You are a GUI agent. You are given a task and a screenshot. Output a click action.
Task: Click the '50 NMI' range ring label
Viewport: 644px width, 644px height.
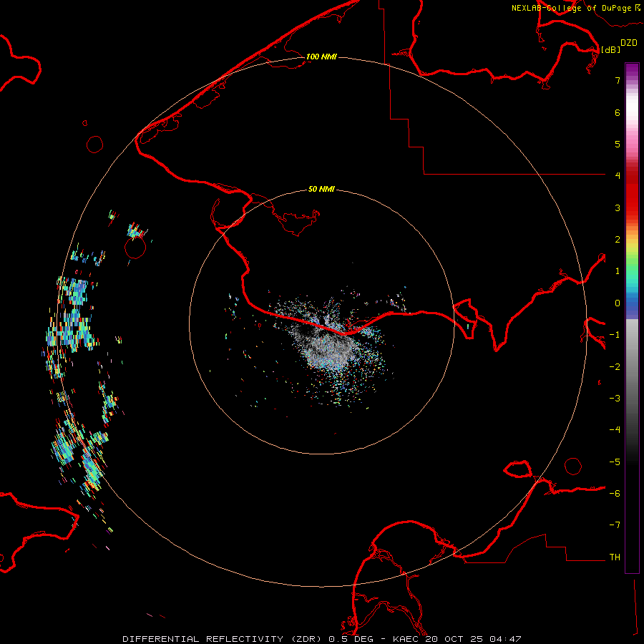[321, 189]
